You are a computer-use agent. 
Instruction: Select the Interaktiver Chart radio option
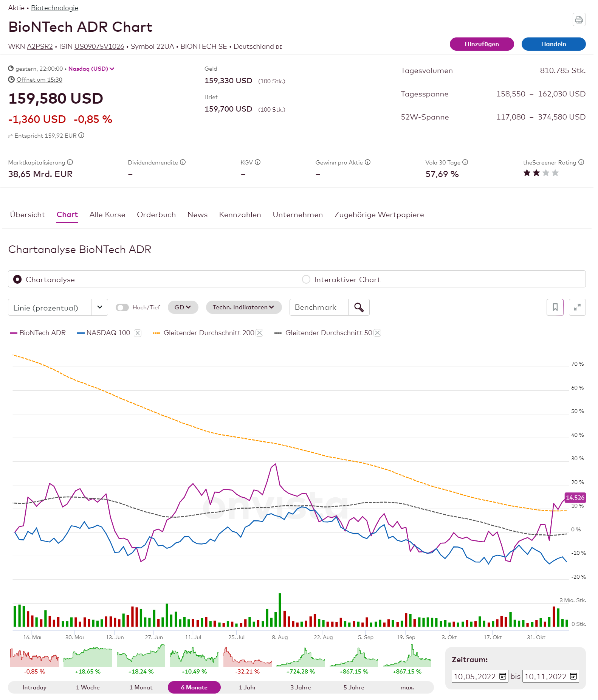click(306, 279)
